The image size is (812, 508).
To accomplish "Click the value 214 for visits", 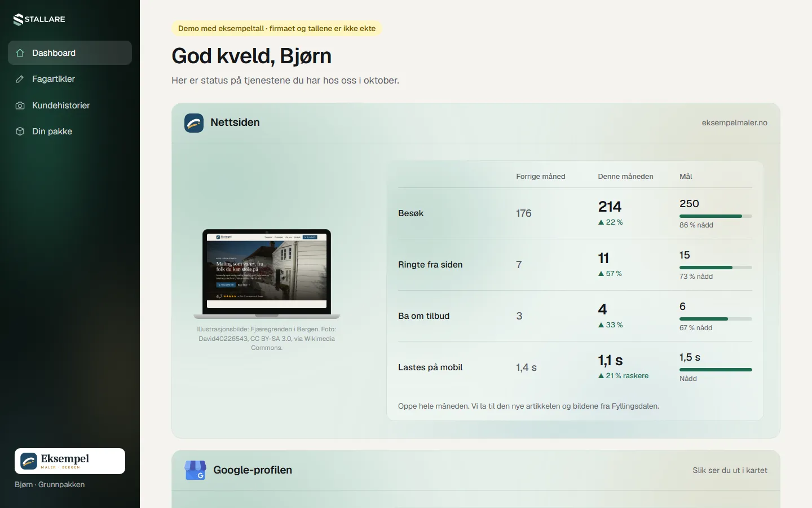I will (x=610, y=207).
